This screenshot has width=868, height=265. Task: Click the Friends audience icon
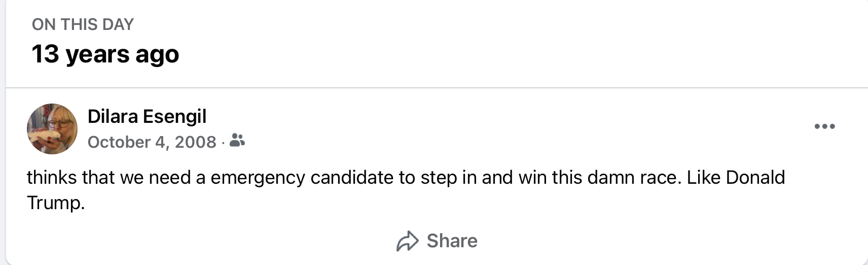pyautogui.click(x=237, y=140)
